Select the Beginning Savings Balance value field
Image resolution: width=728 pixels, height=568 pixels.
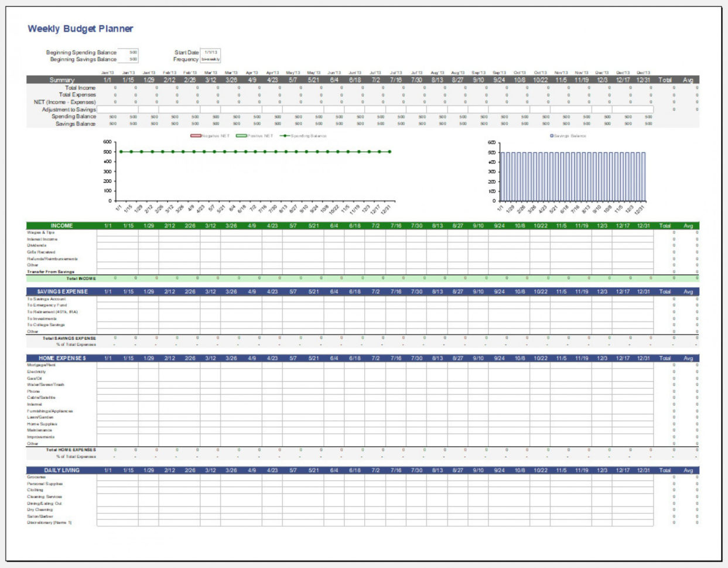click(x=128, y=59)
